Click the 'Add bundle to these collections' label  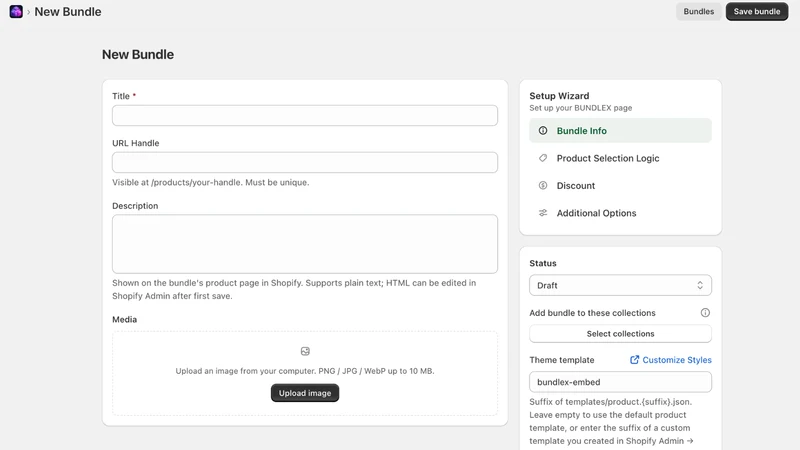[592, 313]
